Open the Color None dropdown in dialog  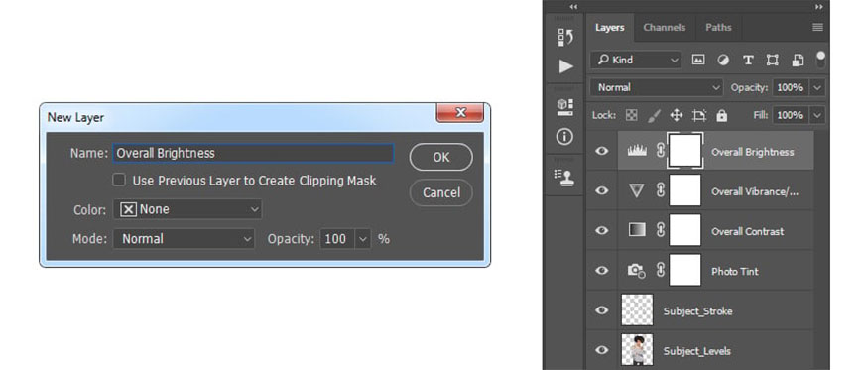tap(187, 209)
